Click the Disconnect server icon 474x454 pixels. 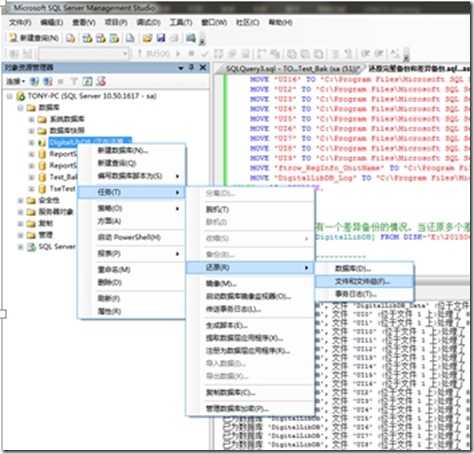click(48, 81)
